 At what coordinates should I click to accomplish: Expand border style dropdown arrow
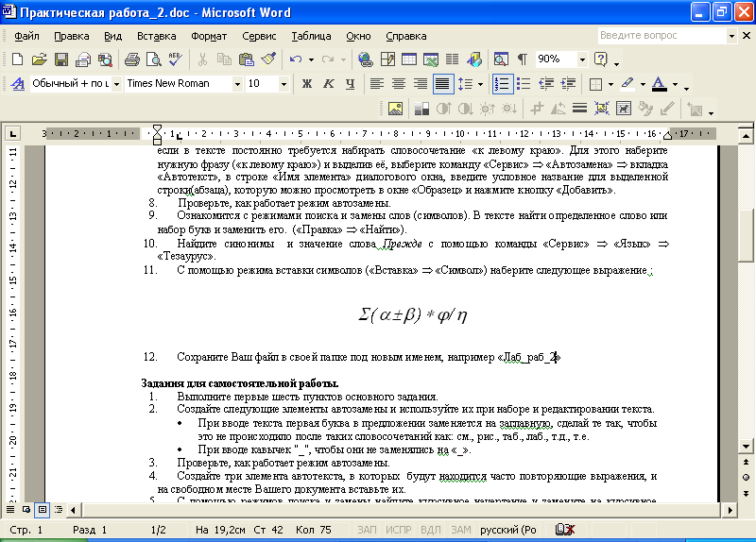(x=610, y=84)
